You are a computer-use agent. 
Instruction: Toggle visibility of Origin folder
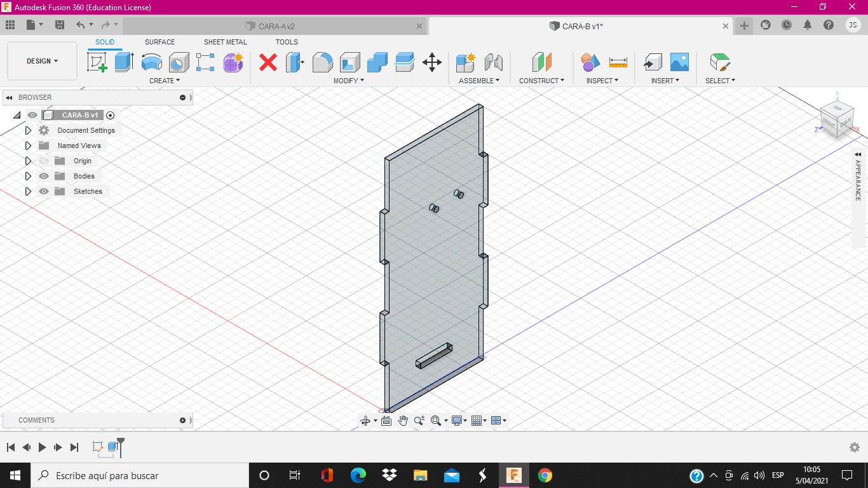pyautogui.click(x=44, y=161)
